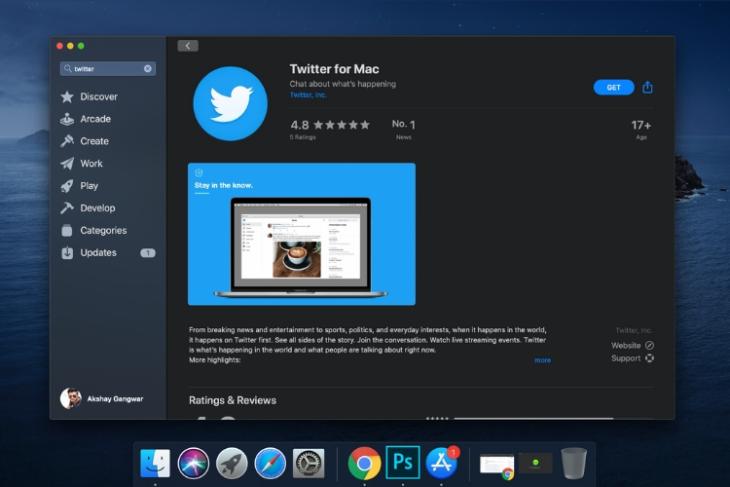Open Safari from the Dock
This screenshot has width=730, height=487.
click(x=270, y=463)
